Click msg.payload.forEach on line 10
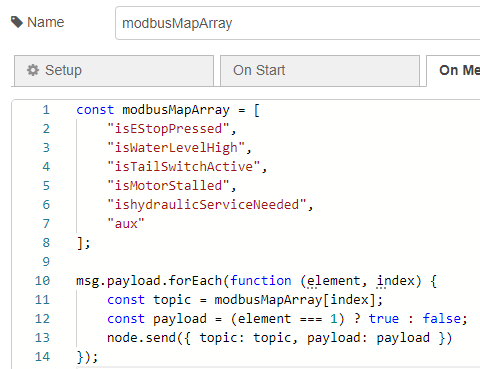This screenshot has height=369, width=480. tap(149, 281)
